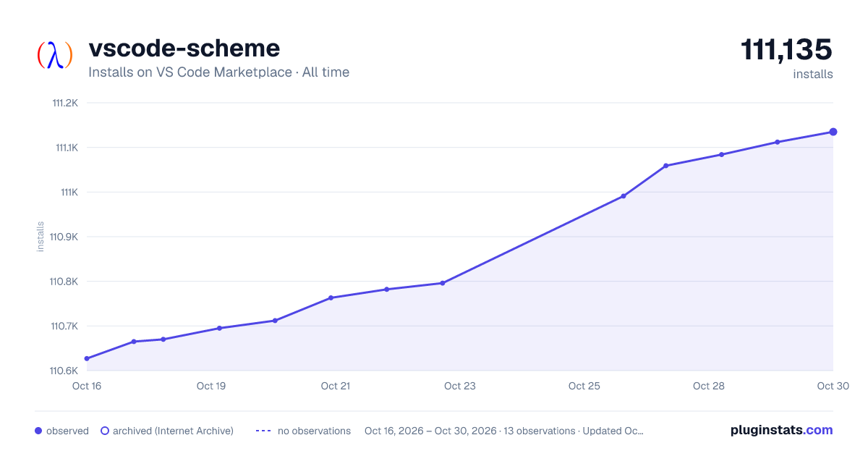Select the first data point at Oct 16

[x=87, y=358]
